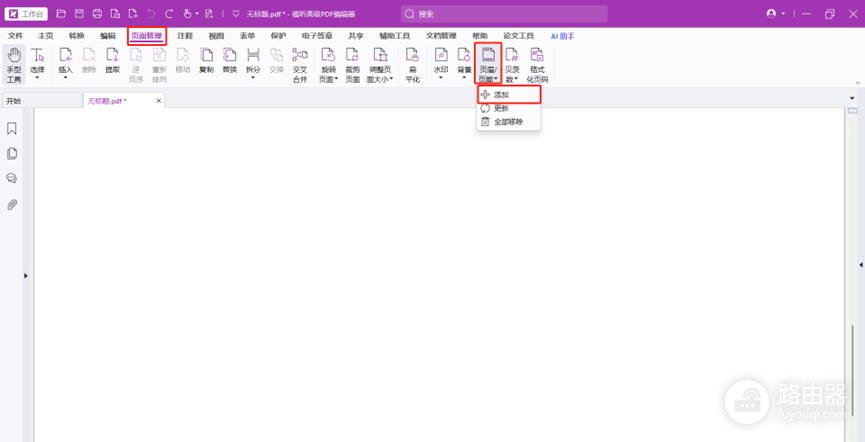The width and height of the screenshot is (865, 442).
Task: Click the 工作台 workbench button
Action: tap(26, 14)
